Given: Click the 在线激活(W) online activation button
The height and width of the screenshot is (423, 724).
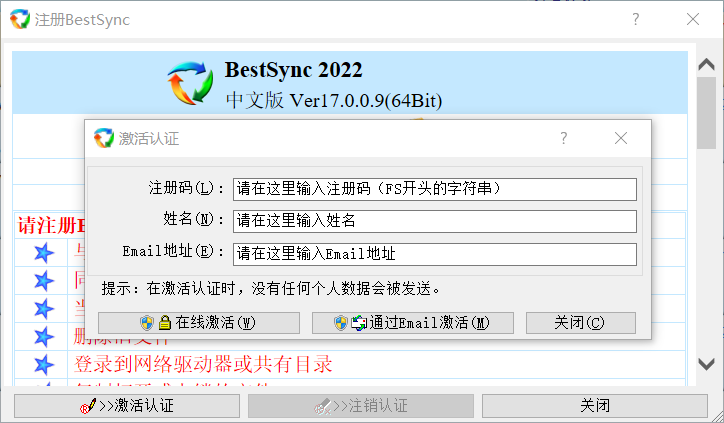Looking at the screenshot, I should point(199,323).
